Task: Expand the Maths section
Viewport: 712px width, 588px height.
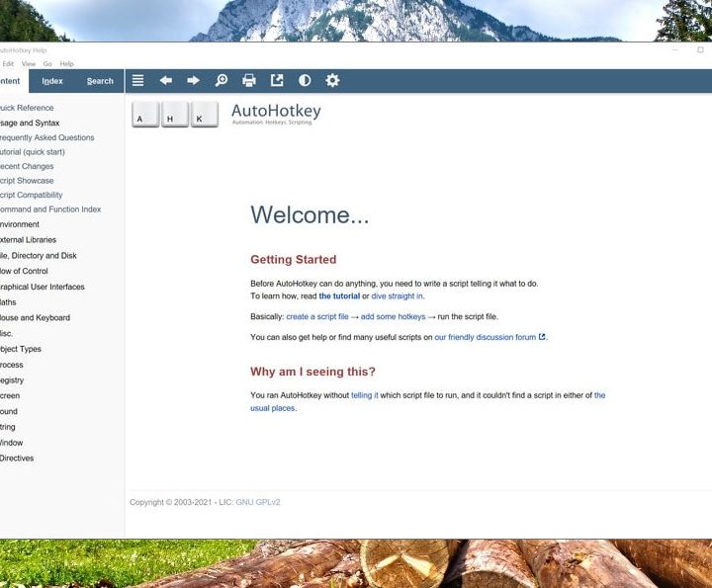Action: (x=8, y=302)
